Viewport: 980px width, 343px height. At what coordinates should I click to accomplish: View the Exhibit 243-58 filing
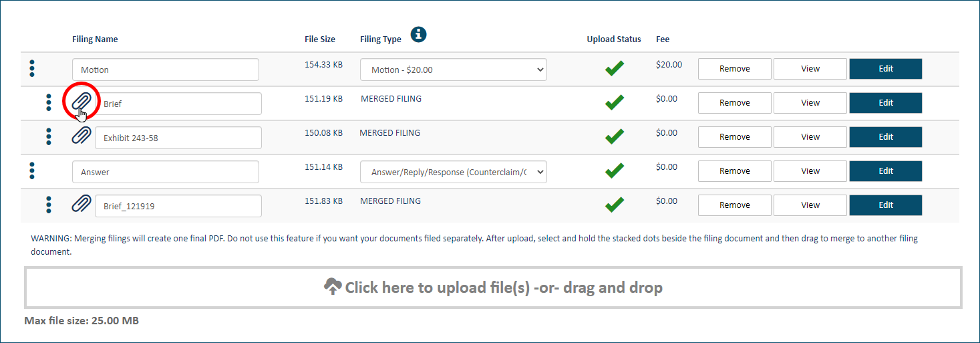[x=810, y=137]
